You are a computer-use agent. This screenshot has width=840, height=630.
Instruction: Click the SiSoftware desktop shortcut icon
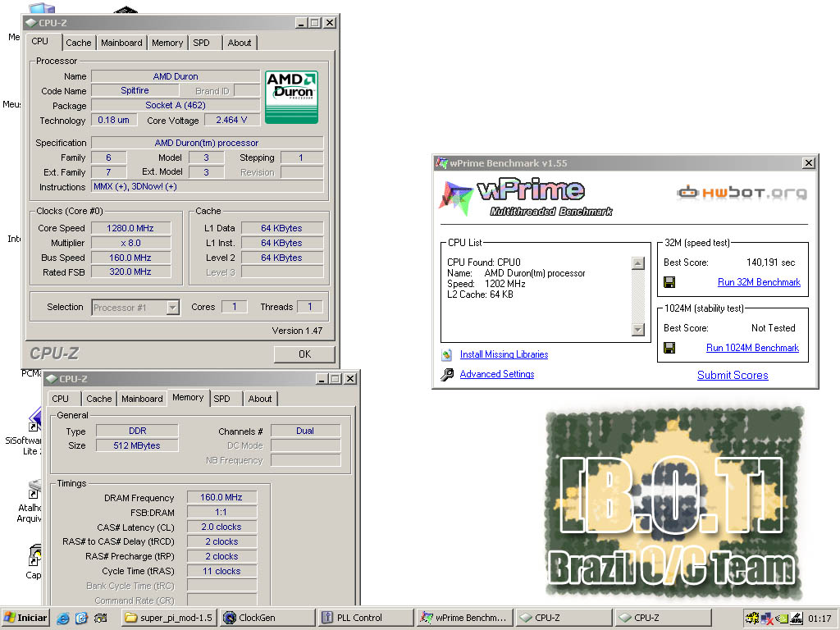[x=34, y=419]
